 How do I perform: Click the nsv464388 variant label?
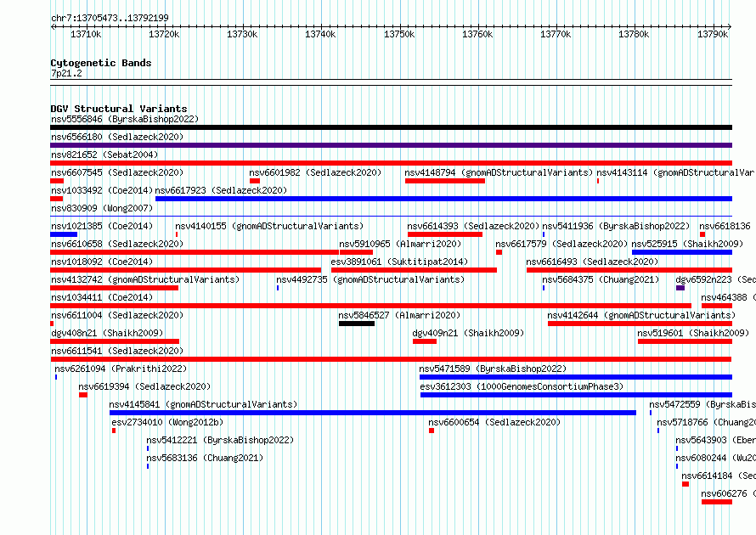(729, 297)
